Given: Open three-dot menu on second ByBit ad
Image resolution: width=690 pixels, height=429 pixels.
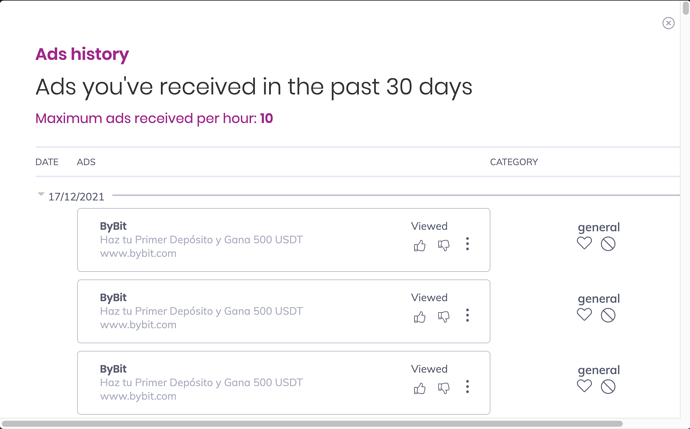Looking at the screenshot, I should tap(467, 316).
